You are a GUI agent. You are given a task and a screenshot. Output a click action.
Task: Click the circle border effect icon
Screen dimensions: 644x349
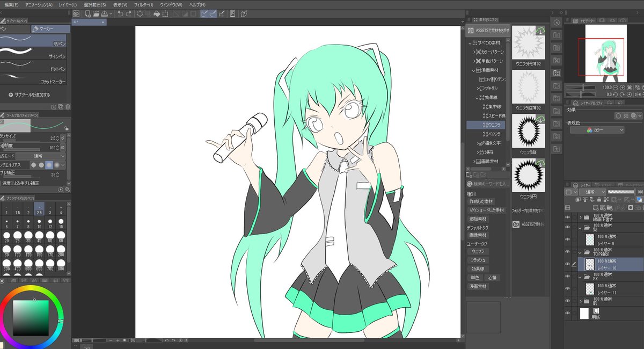[x=618, y=115]
